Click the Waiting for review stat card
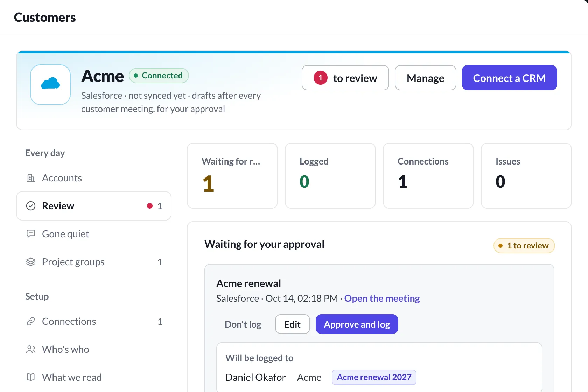This screenshot has width=588, height=392. pos(232,176)
